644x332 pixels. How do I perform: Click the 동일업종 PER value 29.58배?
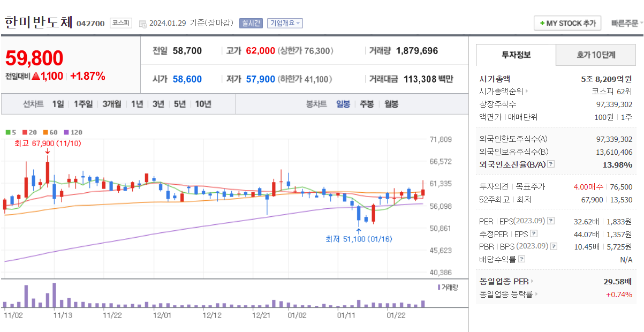(618, 281)
